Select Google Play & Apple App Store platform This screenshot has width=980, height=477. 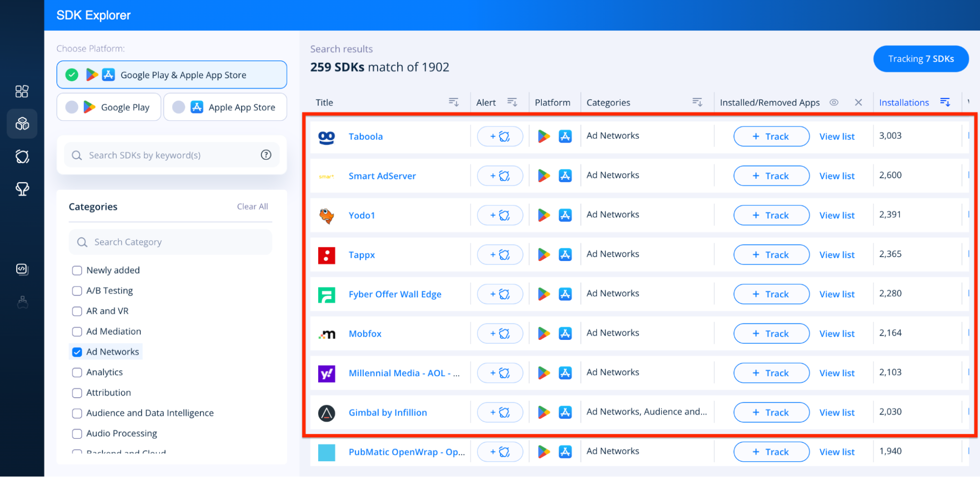point(172,75)
